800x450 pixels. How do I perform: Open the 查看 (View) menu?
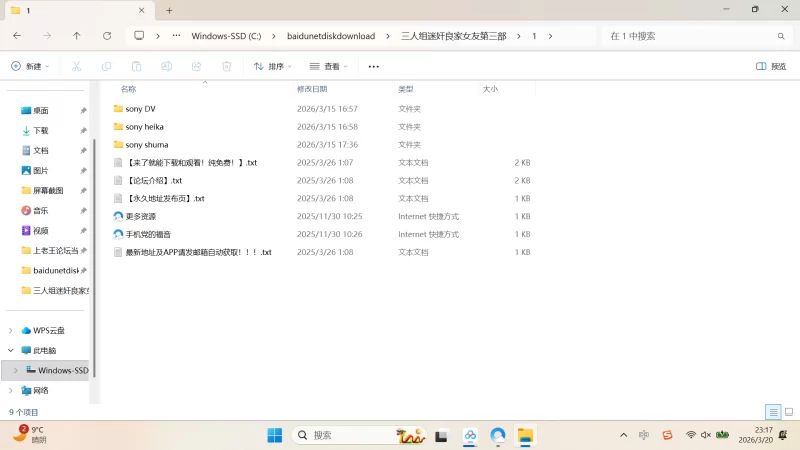click(330, 66)
